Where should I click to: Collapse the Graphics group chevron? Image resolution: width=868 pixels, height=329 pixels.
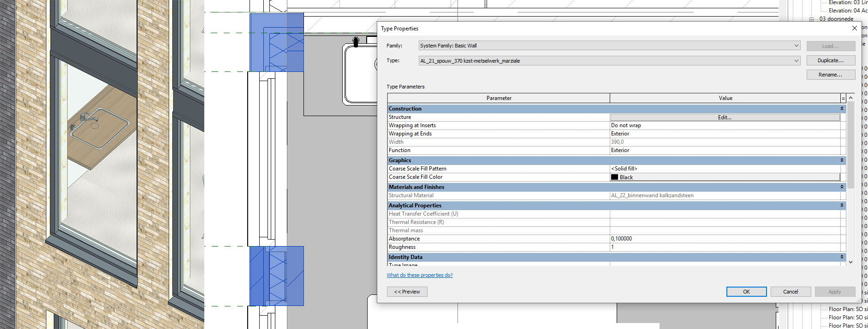[x=842, y=160]
